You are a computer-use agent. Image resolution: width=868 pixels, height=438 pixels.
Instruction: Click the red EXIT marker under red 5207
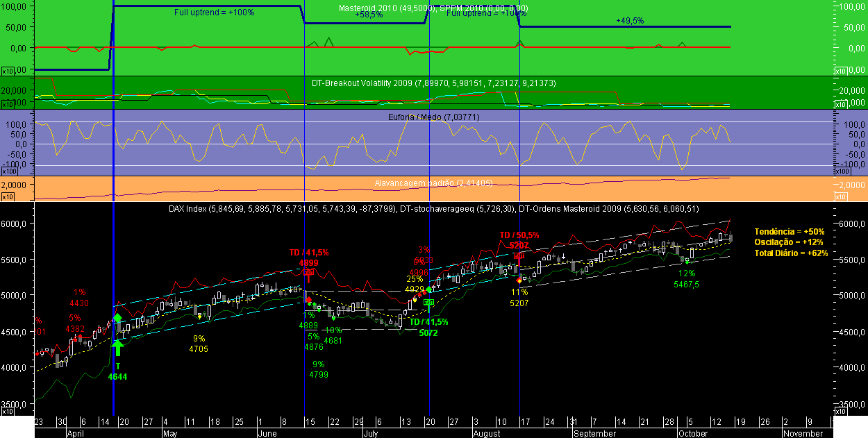[x=518, y=256]
